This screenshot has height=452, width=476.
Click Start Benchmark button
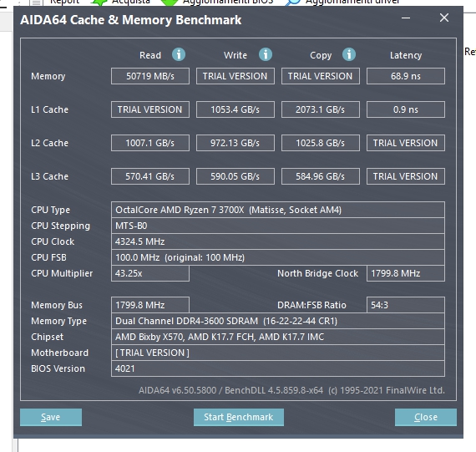[239, 417]
